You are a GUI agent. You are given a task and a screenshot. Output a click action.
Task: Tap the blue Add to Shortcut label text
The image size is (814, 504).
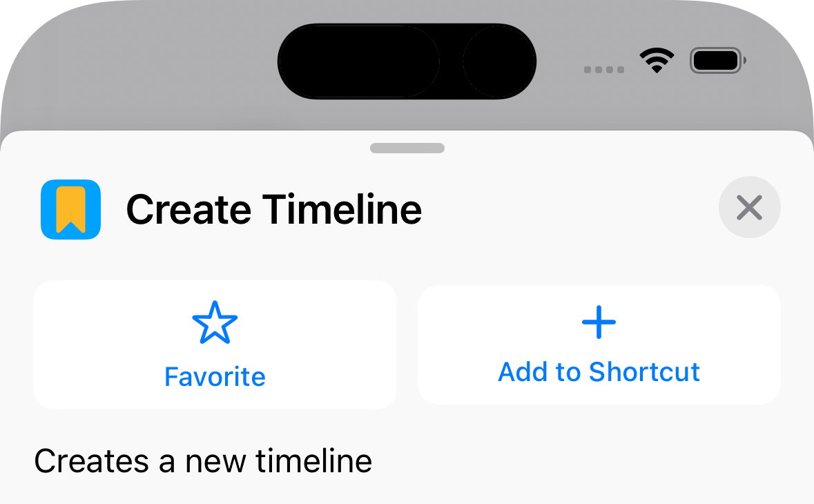tap(598, 371)
